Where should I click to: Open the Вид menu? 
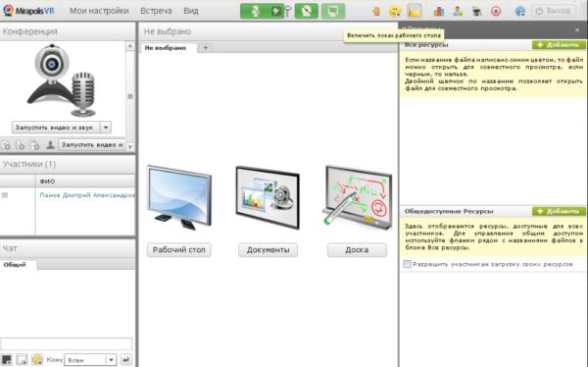coord(191,11)
